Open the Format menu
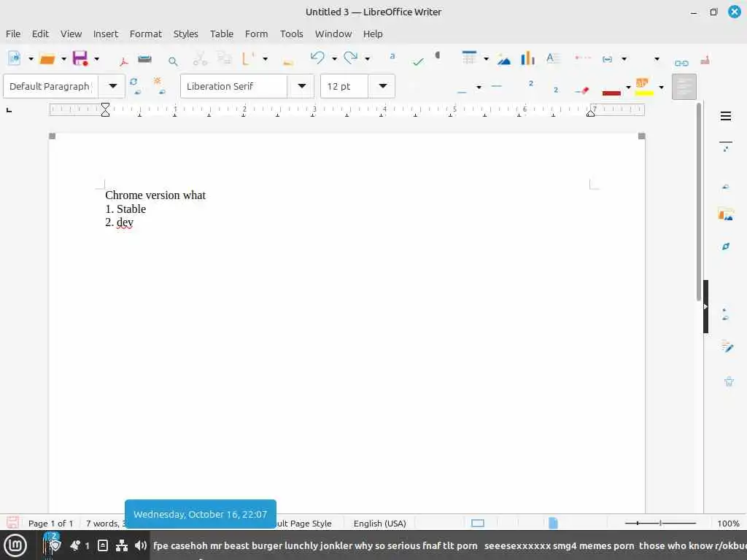Viewport: 747px width, 560px height. click(145, 34)
